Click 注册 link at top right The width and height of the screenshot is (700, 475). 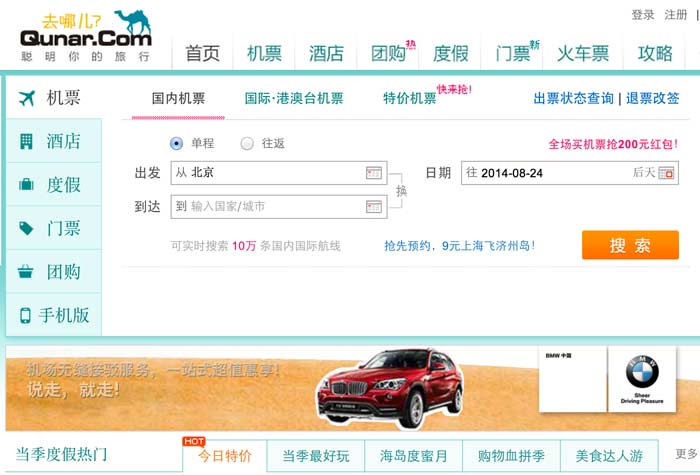pos(675,15)
